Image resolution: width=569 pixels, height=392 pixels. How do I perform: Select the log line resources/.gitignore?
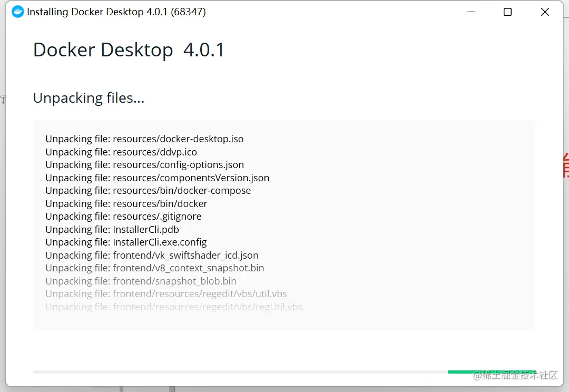(x=123, y=217)
